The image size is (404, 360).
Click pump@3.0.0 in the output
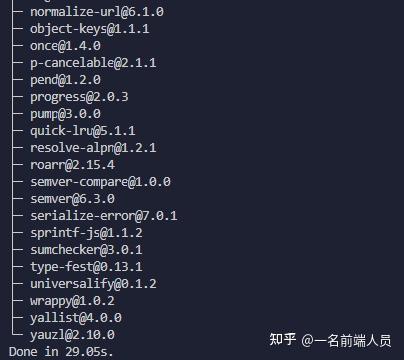click(x=65, y=114)
